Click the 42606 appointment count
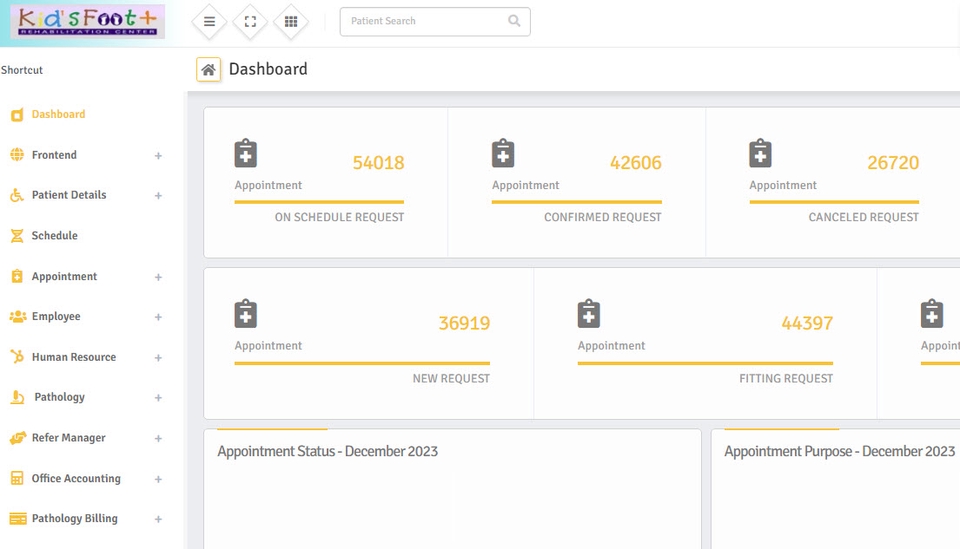The width and height of the screenshot is (960, 549). click(x=636, y=163)
